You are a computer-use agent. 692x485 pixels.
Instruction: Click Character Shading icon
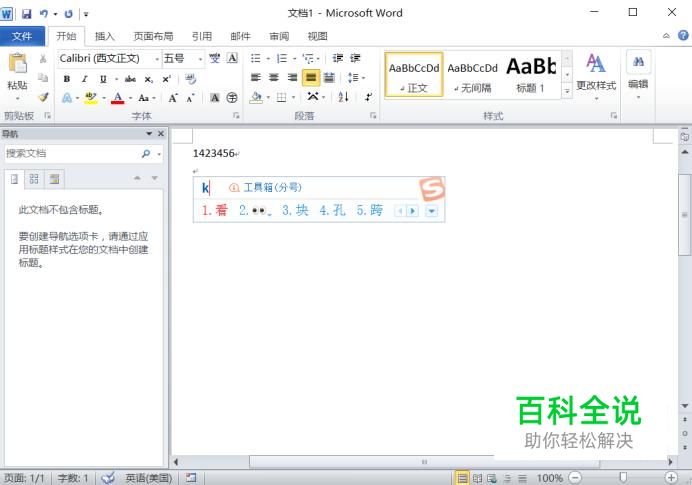214,98
